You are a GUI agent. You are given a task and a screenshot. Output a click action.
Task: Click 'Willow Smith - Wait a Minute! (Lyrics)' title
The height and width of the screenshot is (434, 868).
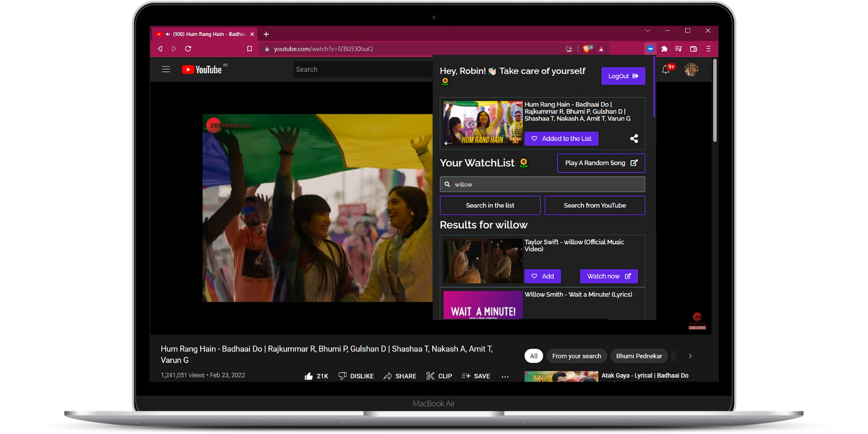(x=578, y=295)
